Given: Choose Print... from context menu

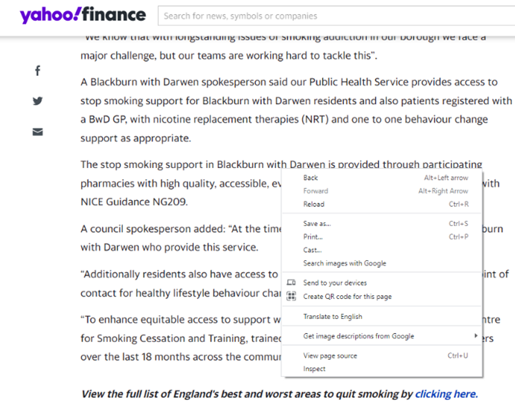Looking at the screenshot, I should (313, 236).
